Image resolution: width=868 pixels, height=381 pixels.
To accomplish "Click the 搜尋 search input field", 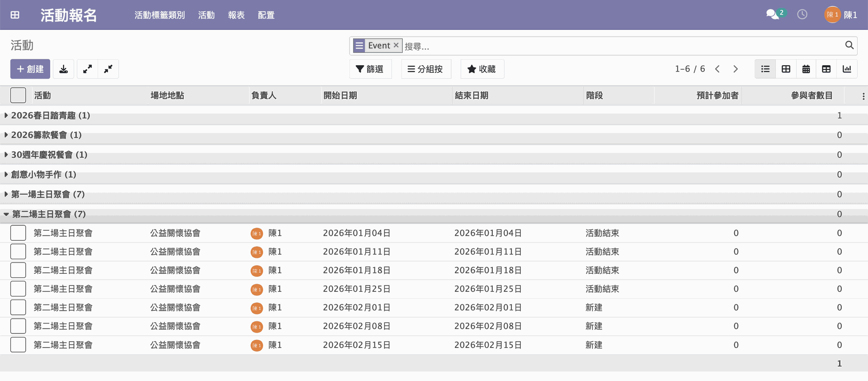I will point(619,46).
